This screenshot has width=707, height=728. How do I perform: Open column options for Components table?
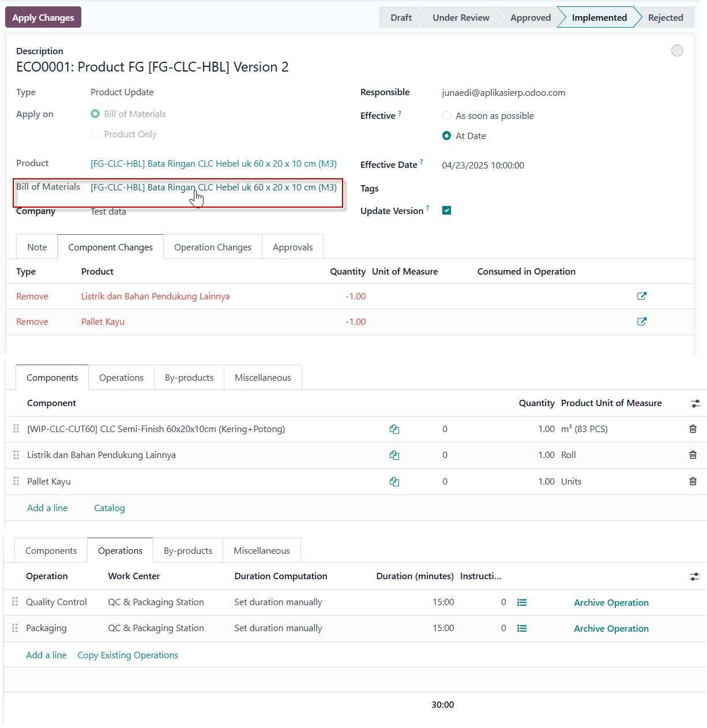coord(695,403)
